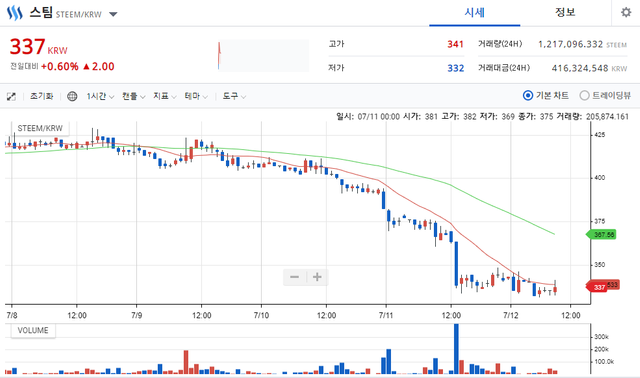Open the STEEM/KRW market selector arrow

tap(113, 14)
